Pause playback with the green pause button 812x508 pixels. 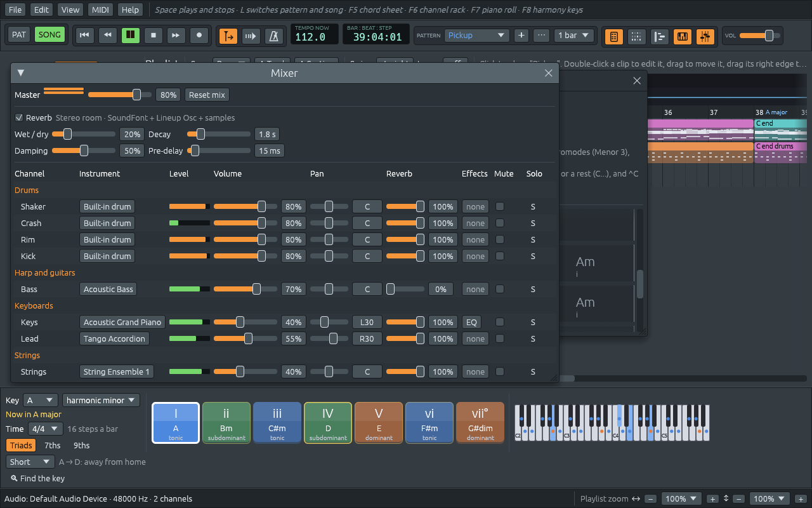click(131, 36)
